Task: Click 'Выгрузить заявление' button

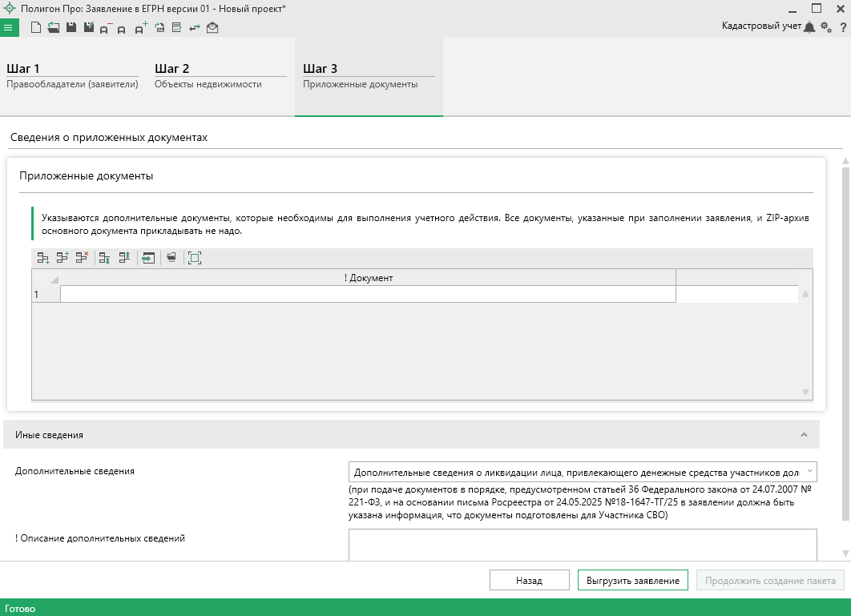Action: (632, 581)
